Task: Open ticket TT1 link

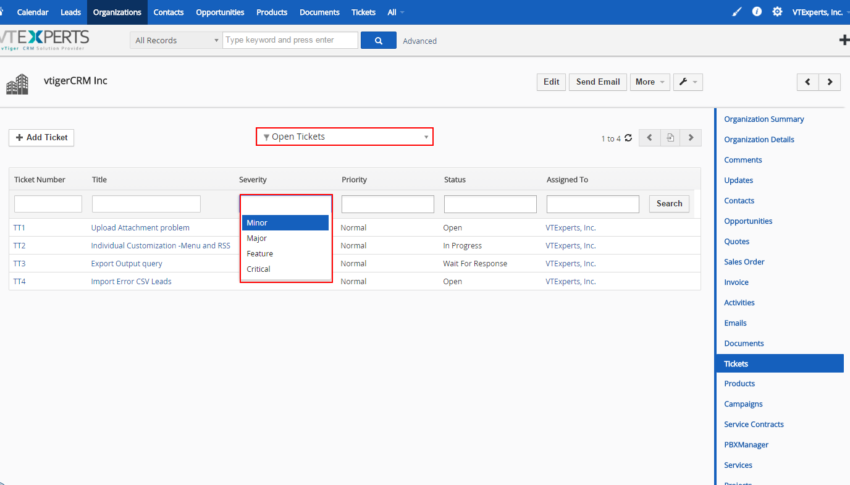Action: click(19, 228)
